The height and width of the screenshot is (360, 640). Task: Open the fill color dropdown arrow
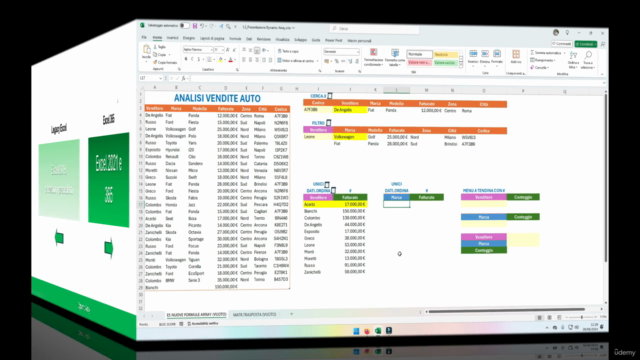pos(225,60)
